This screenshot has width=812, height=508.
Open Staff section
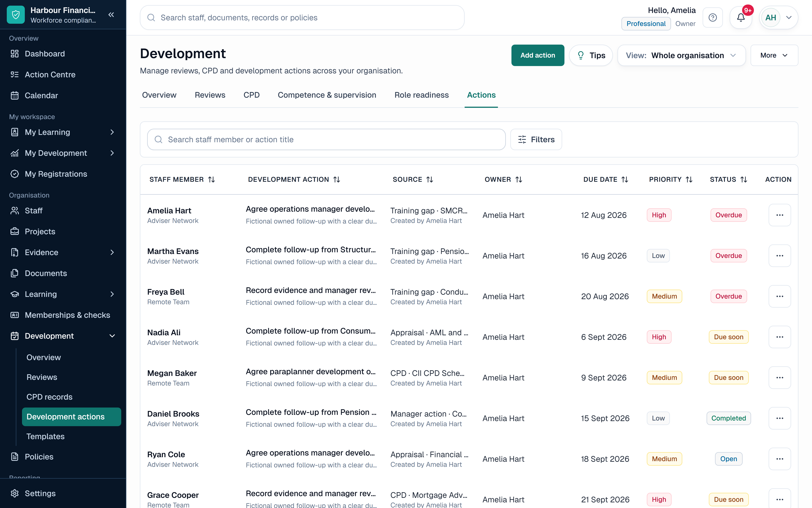point(63,211)
